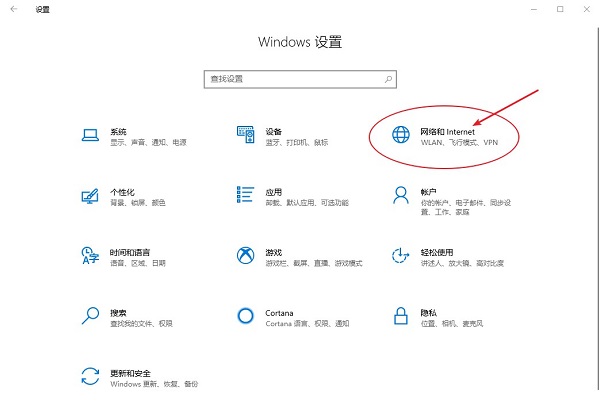Screen dimensions: 600x409
Task: Open the Network globe icon
Action: point(401,134)
